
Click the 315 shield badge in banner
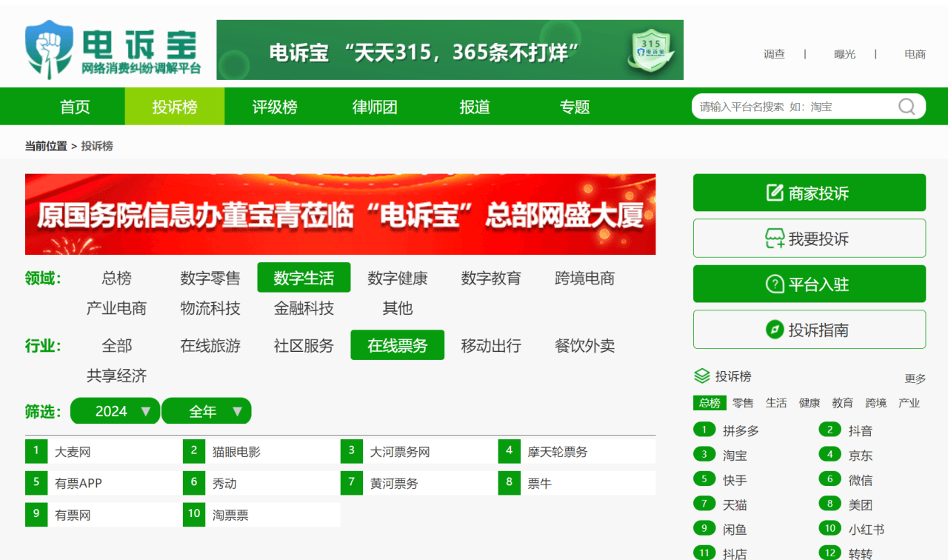pos(651,50)
